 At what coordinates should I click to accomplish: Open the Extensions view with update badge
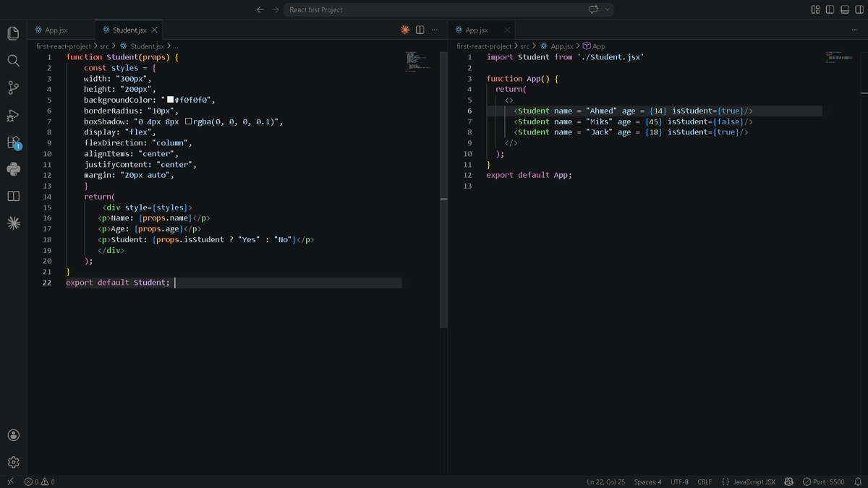pos(13,142)
